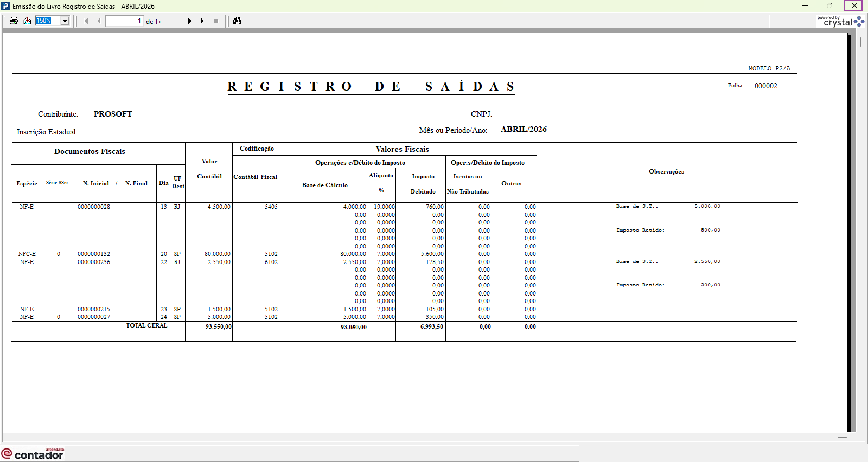Click the CNPJ label
Image resolution: width=868 pixels, height=462 pixels.
coord(481,114)
